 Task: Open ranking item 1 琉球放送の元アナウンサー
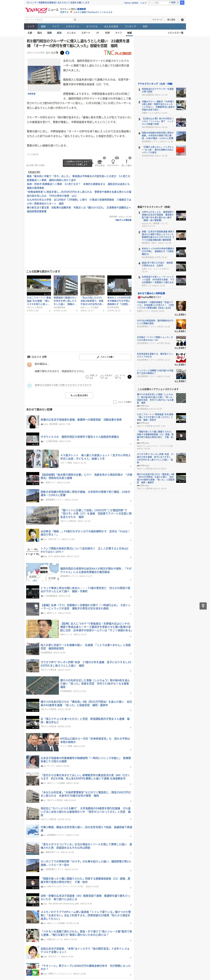tap(157, 90)
